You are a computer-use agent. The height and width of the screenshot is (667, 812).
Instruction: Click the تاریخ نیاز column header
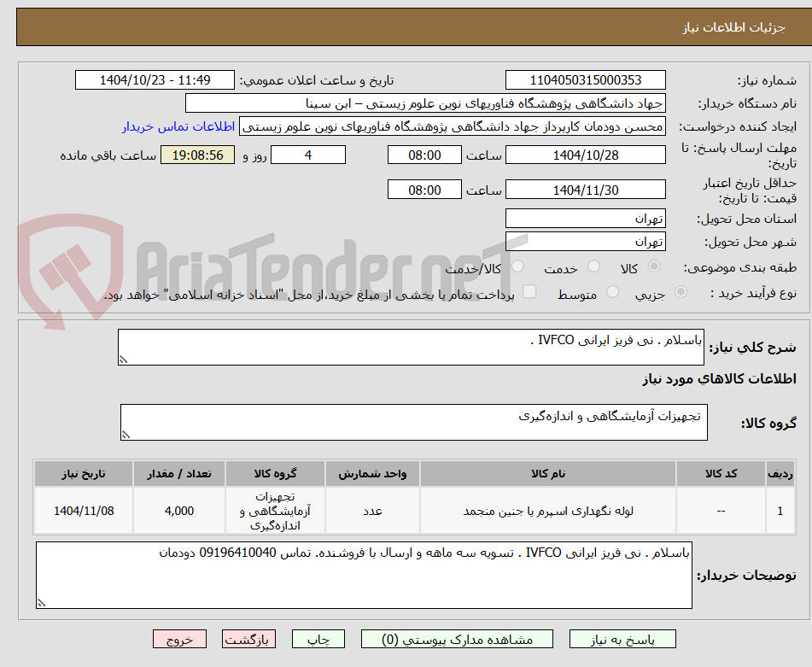(84, 474)
